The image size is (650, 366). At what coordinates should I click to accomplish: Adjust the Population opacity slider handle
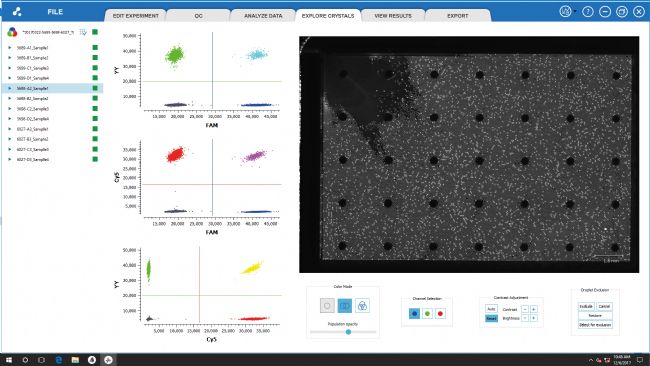coord(348,332)
